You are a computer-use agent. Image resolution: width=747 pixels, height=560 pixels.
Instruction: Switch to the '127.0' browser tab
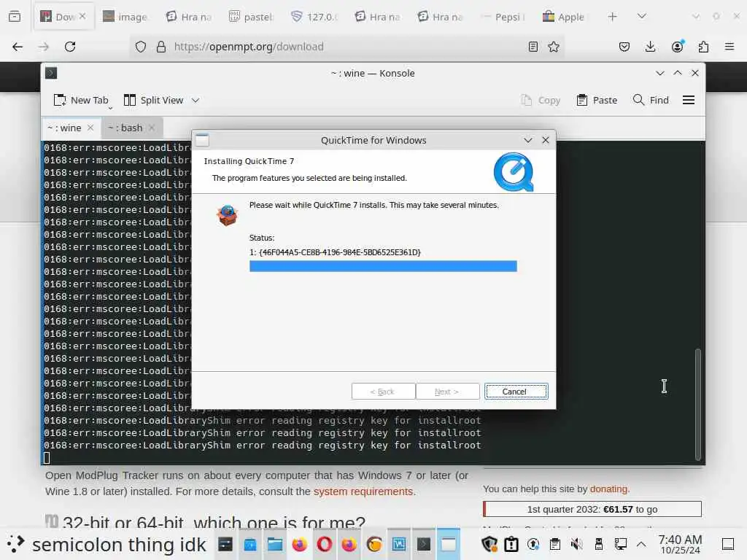(x=314, y=17)
